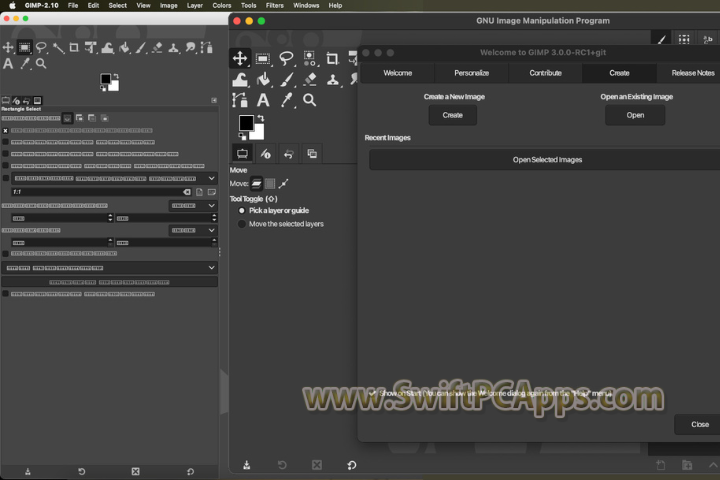The height and width of the screenshot is (480, 720).
Task: Open the Colors menu
Action: coord(222,6)
